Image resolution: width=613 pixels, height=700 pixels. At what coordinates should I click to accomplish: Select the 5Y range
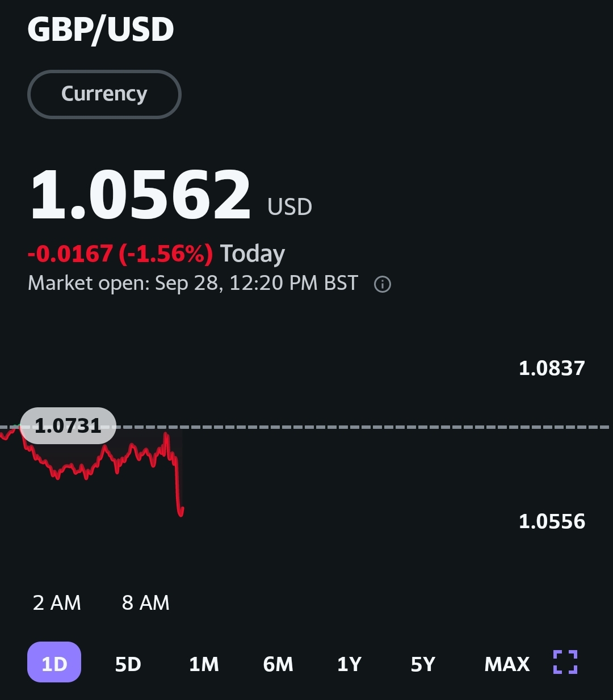[423, 664]
